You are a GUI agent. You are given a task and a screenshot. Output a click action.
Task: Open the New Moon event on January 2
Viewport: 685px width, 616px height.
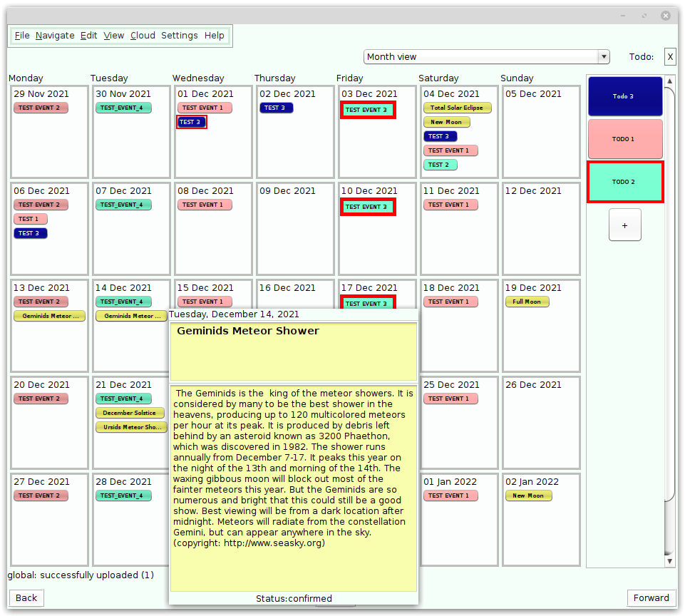[x=528, y=495]
